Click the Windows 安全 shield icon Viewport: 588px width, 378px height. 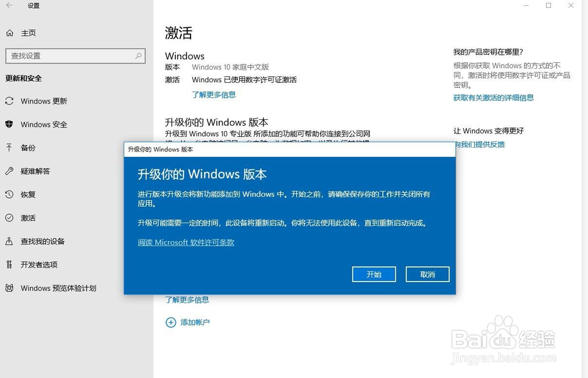coord(9,124)
